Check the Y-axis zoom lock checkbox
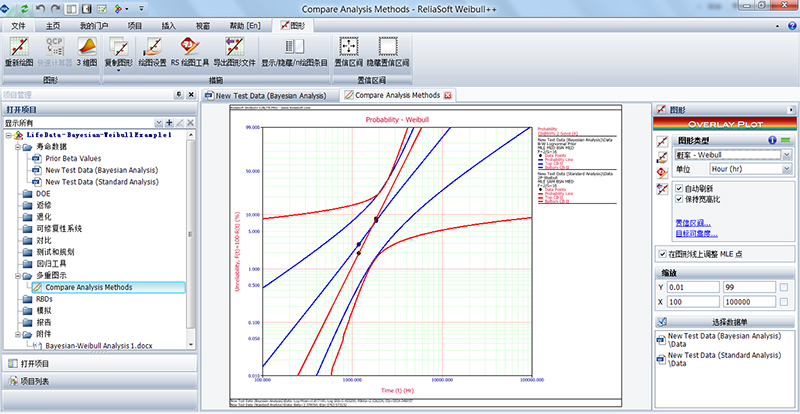The width and height of the screenshot is (800, 414). click(784, 287)
